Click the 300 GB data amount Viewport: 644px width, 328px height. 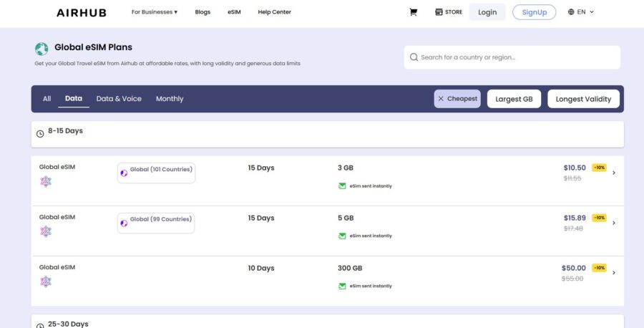point(350,268)
